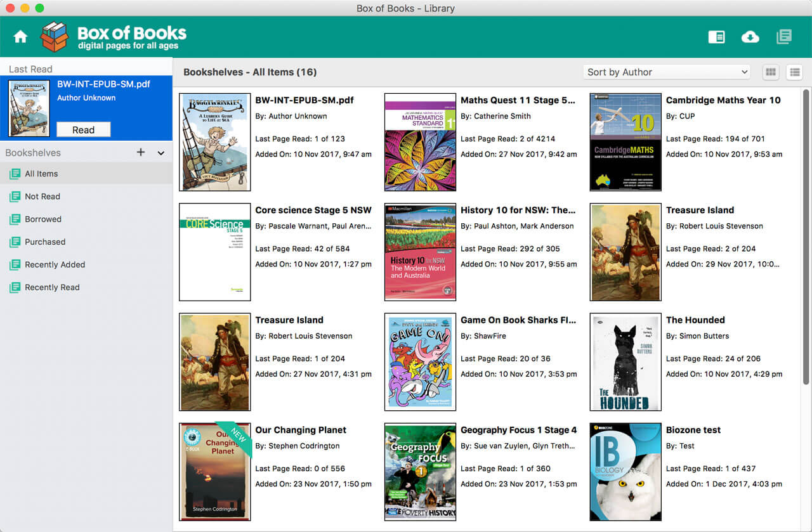Show Recently Added bookshelf
Screen dimensions: 812x532
tap(86, 265)
